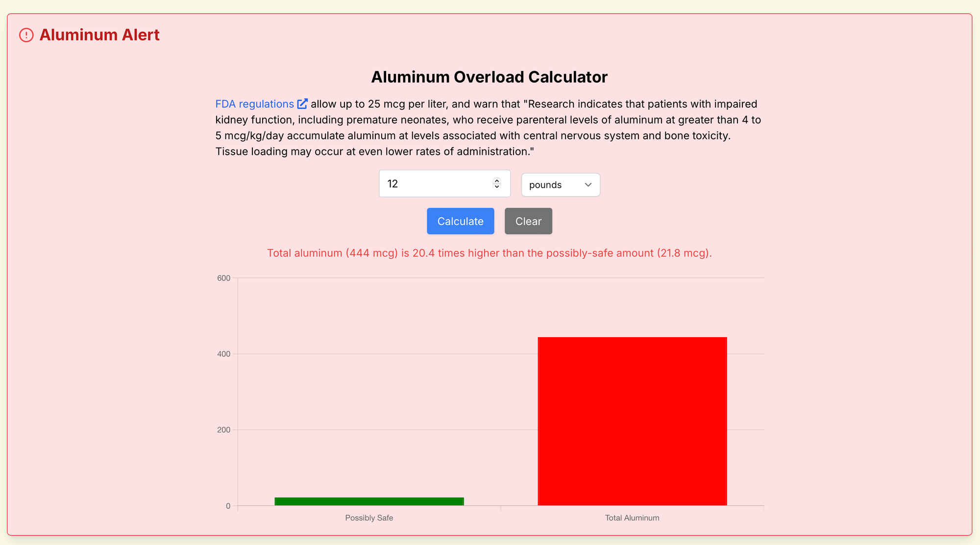Click the green Possibly Safe bar

pos(369,501)
